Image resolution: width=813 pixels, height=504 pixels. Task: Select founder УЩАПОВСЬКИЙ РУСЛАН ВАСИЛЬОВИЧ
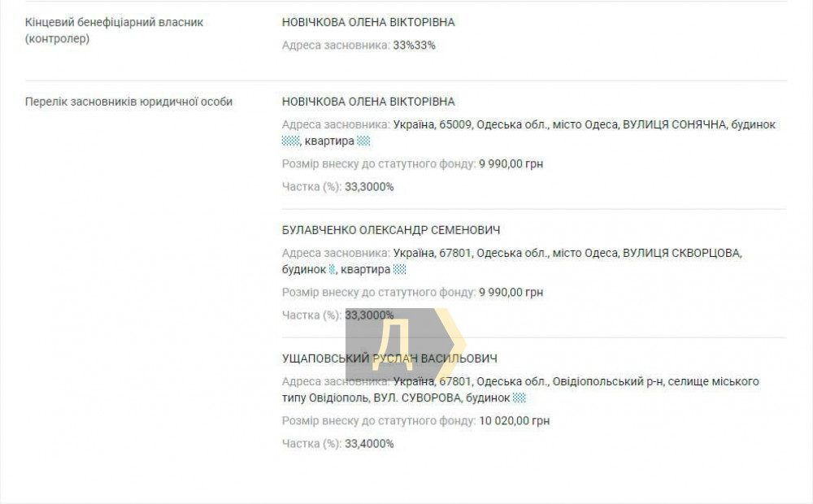tap(389, 358)
